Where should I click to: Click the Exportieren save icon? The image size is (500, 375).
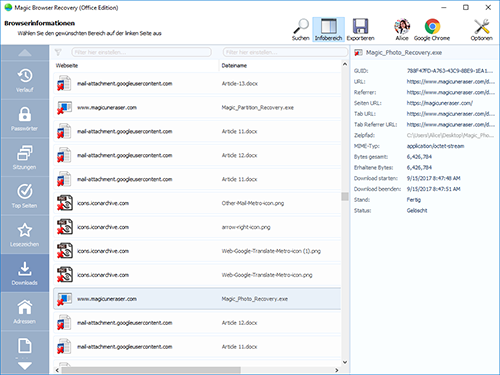360,30
